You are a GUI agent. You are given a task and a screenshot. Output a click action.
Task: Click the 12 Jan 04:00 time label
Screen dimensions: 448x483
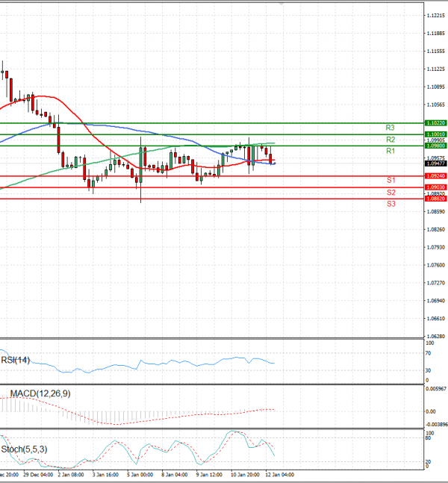point(280,475)
